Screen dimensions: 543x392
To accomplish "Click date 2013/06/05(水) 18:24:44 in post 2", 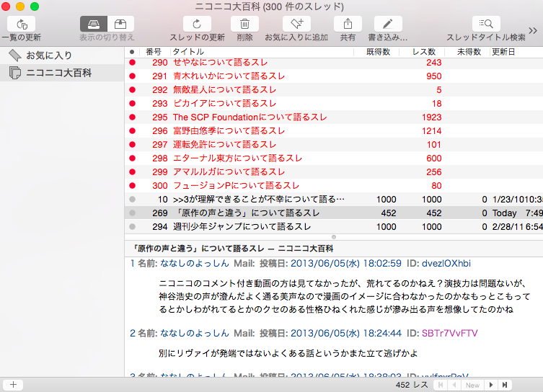I will 345,333.
